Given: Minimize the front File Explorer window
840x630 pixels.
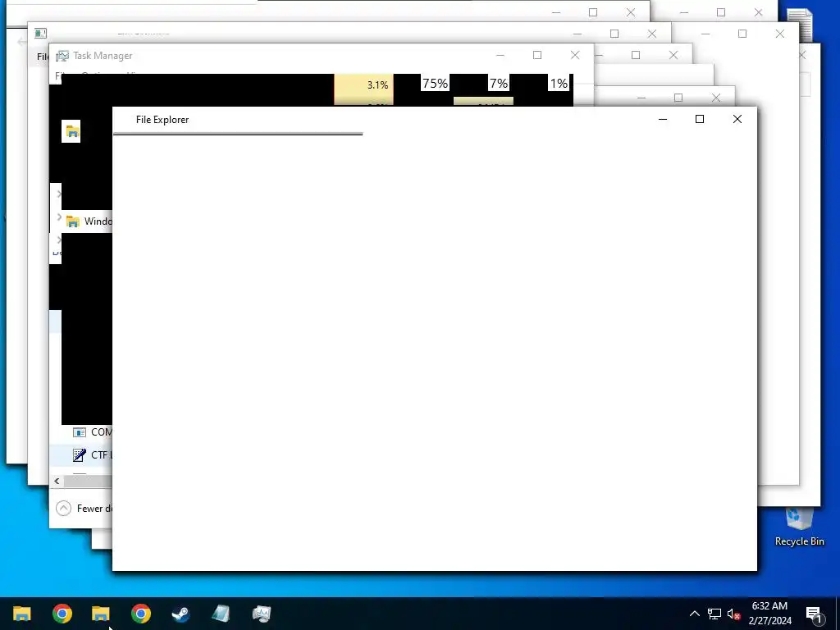Looking at the screenshot, I should coord(663,119).
